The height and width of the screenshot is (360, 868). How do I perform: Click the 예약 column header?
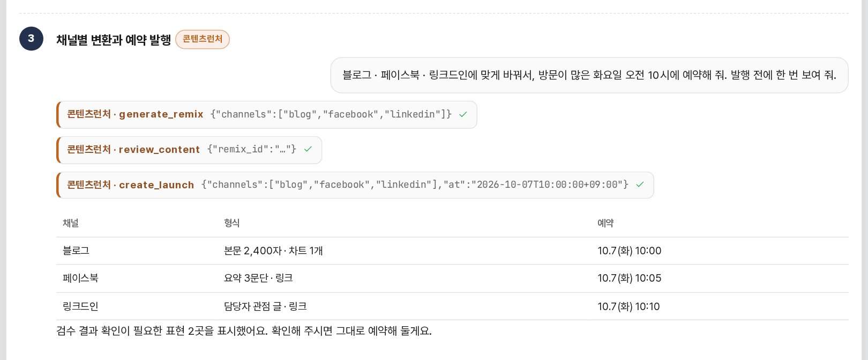605,223
